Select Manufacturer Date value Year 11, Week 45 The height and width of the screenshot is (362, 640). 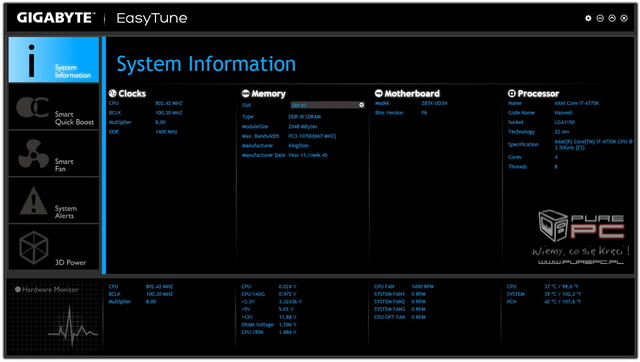308,155
